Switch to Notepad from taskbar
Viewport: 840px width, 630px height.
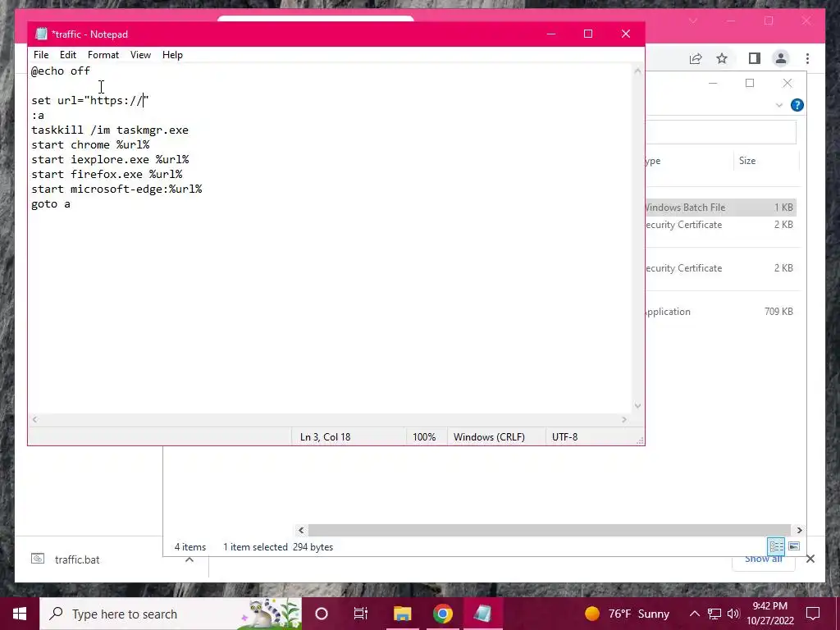pyautogui.click(x=482, y=614)
